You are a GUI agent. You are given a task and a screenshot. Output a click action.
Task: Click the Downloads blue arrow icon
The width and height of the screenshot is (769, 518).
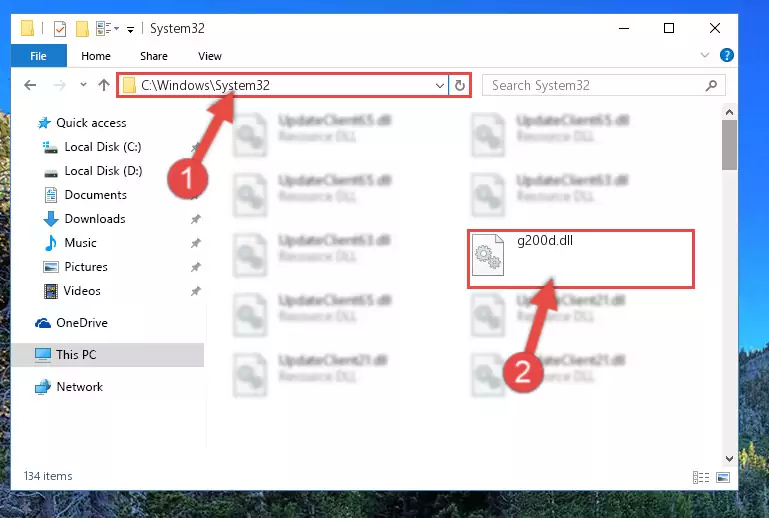click(51, 219)
